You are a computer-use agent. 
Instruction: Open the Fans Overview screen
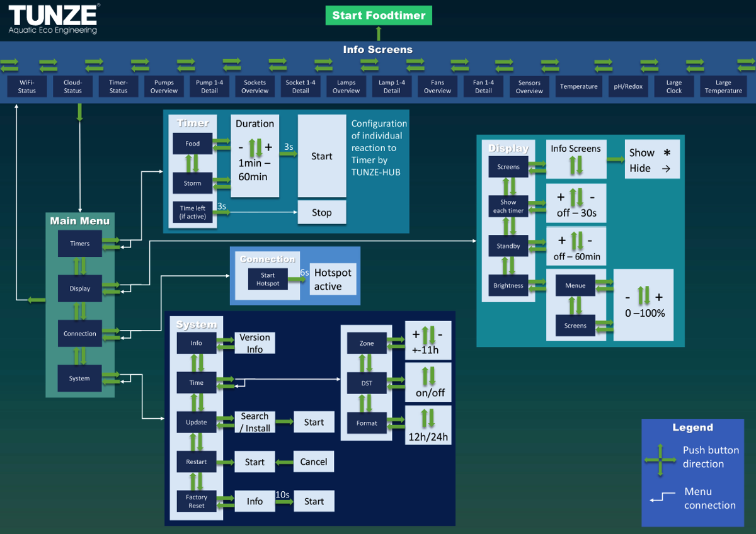pos(438,86)
